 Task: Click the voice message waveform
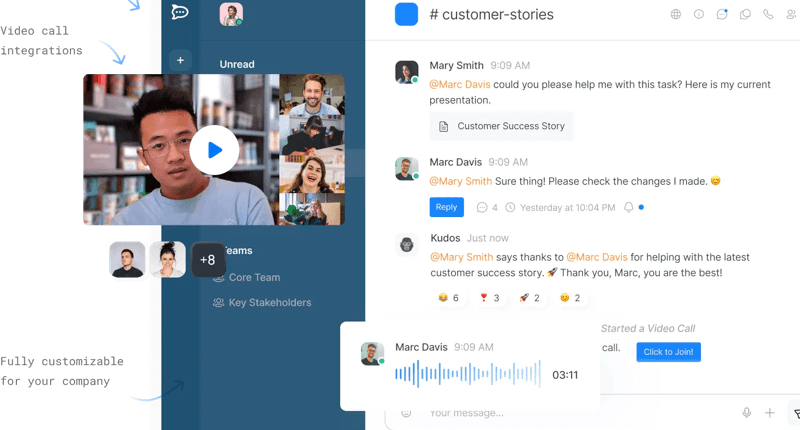(x=466, y=375)
